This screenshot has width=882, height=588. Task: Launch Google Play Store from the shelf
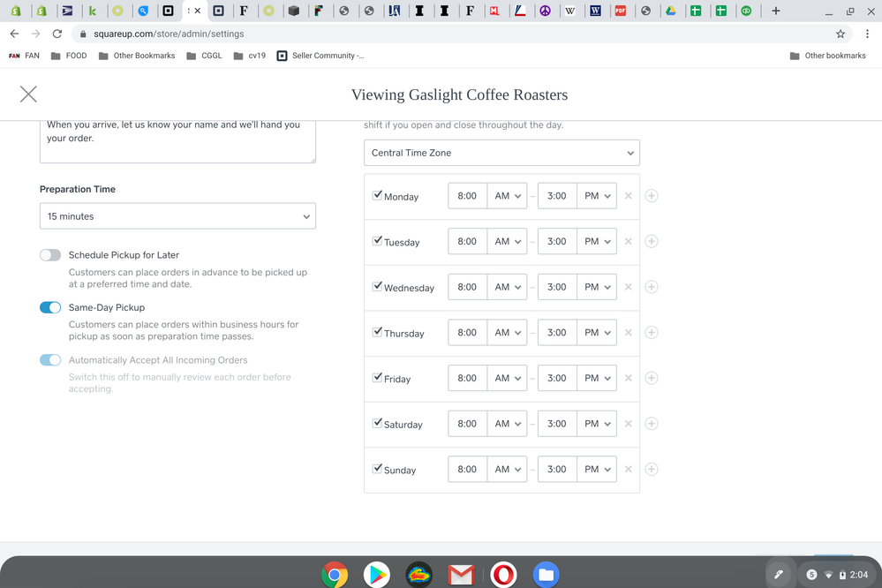click(376, 574)
